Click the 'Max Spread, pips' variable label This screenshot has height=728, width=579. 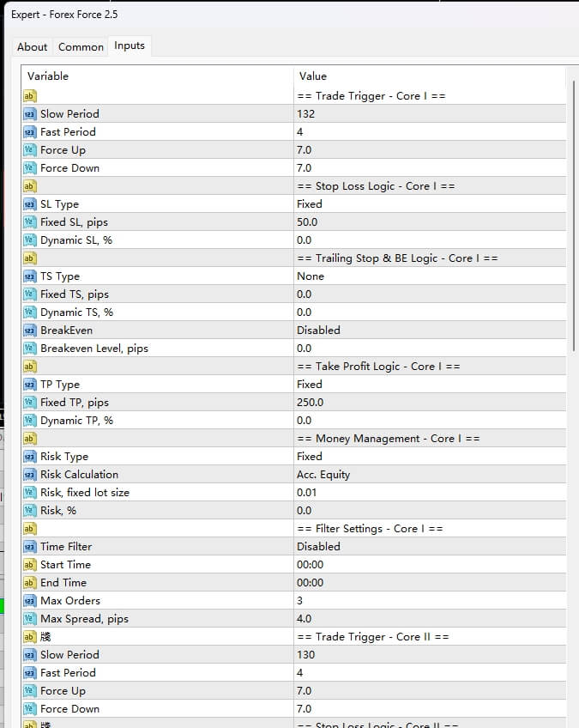tap(84, 619)
